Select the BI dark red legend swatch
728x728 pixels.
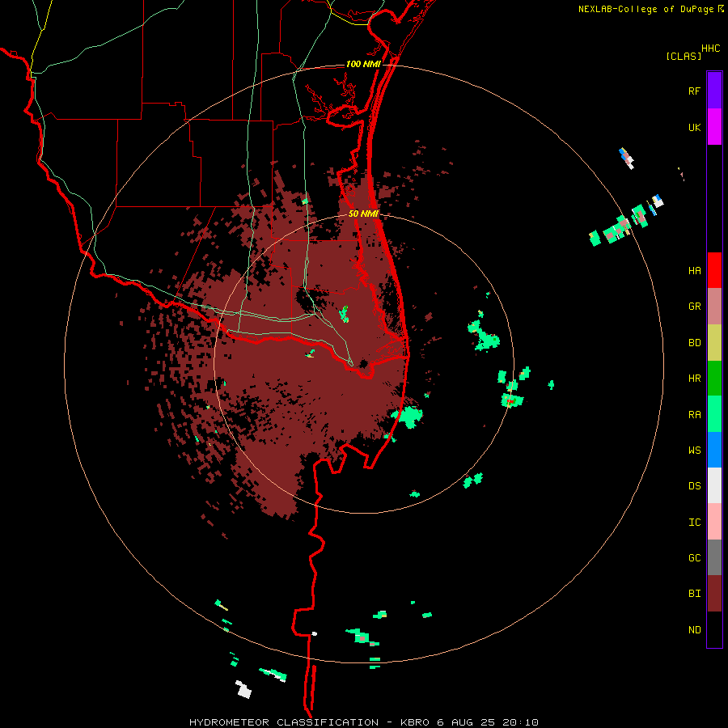714,594
